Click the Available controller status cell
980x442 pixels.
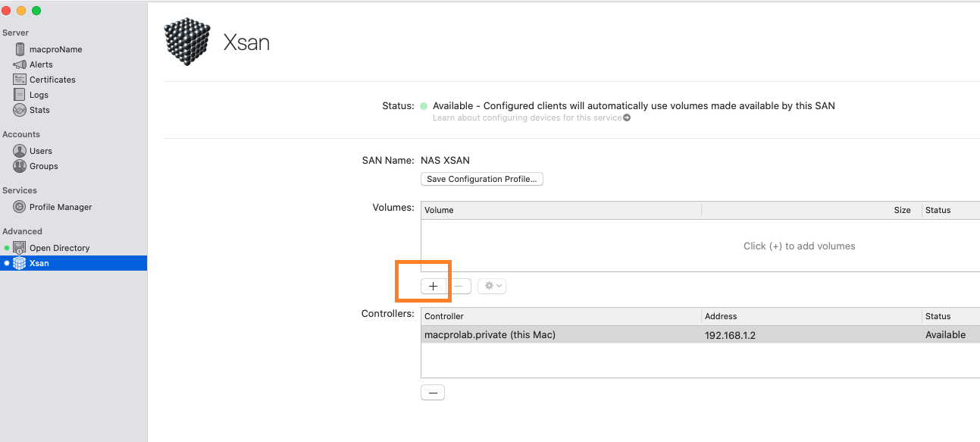(945, 335)
